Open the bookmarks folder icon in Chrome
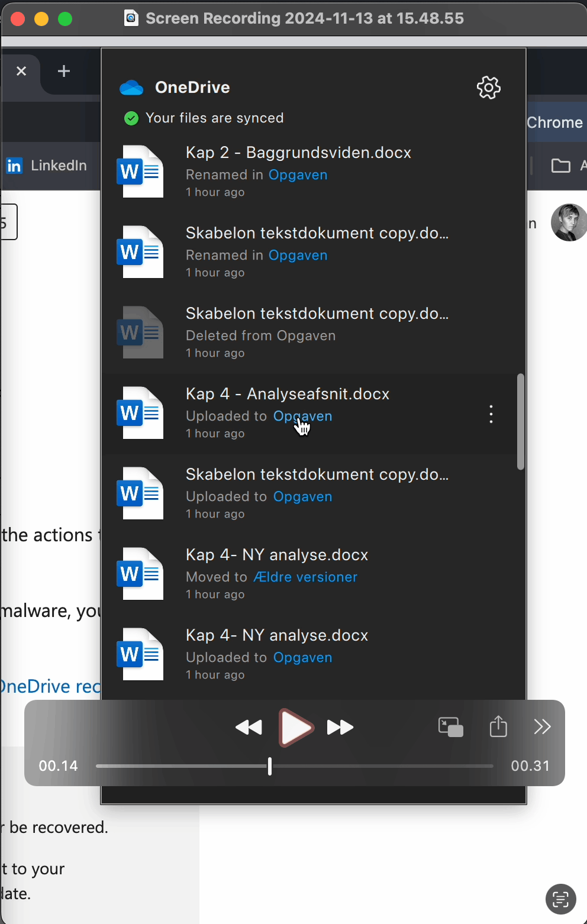Viewport: 587px width, 924px height. point(560,166)
